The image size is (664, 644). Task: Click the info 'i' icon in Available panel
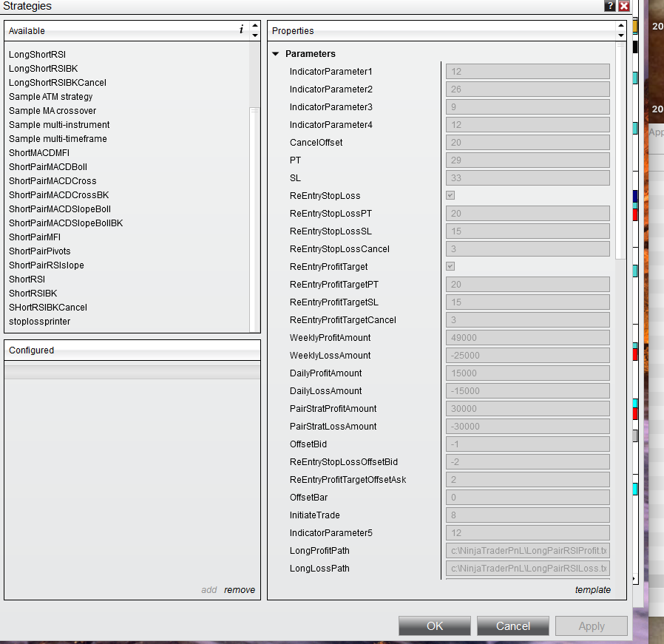pos(241,30)
